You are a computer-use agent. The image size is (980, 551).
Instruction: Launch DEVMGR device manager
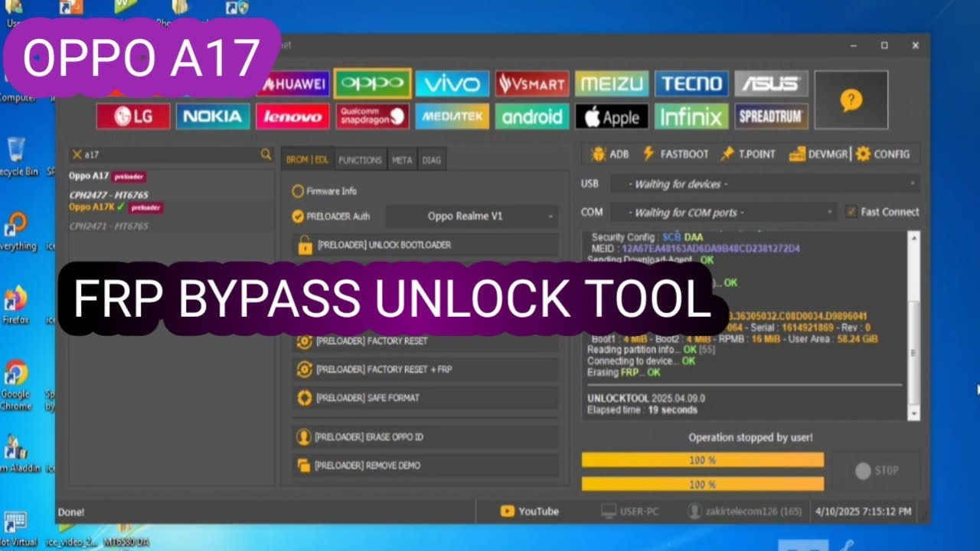click(818, 154)
